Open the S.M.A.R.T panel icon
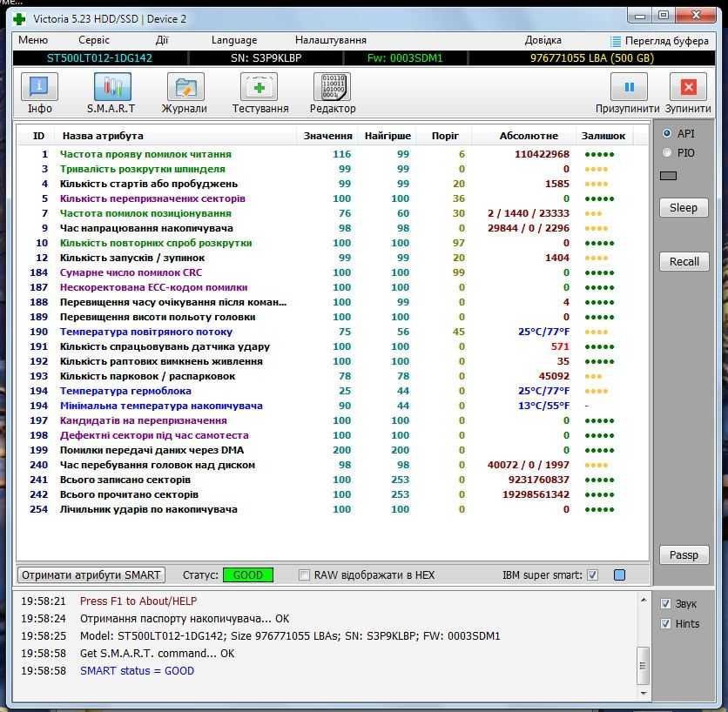This screenshot has width=728, height=712. 112,87
